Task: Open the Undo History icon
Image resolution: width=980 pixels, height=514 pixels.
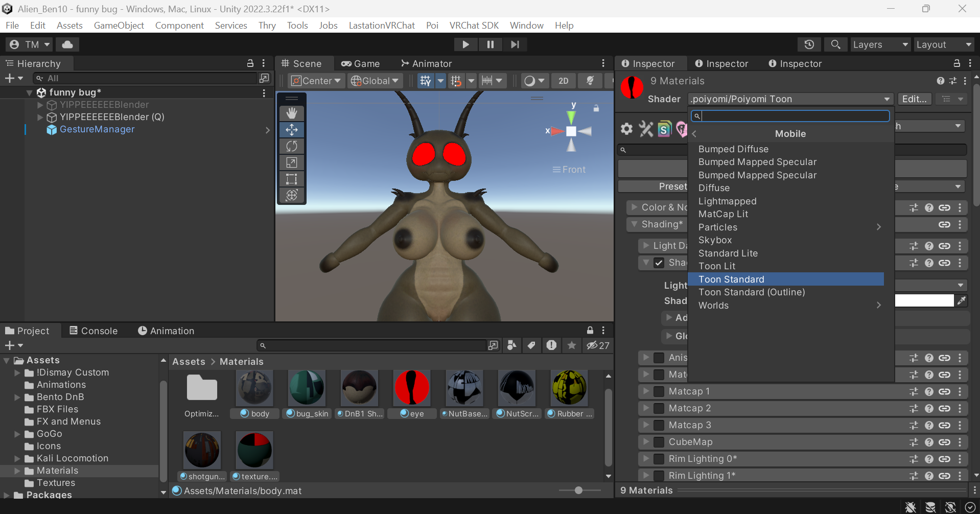Action: pyautogui.click(x=809, y=44)
